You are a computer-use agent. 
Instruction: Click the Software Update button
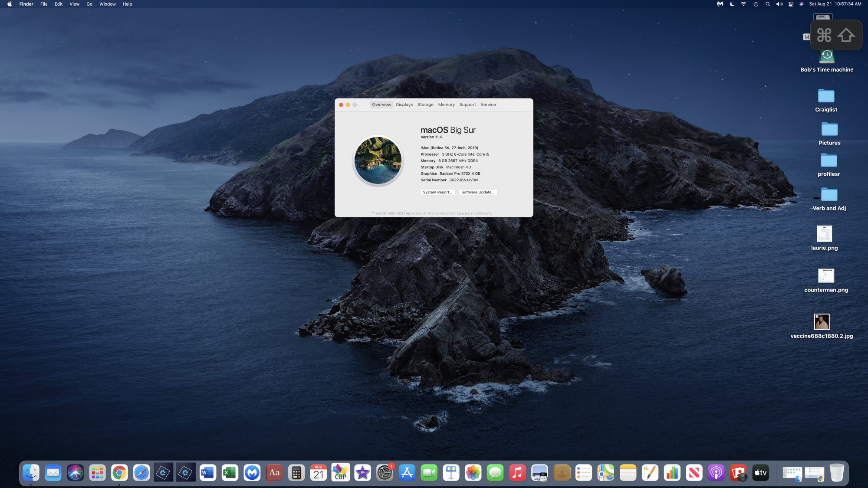(x=477, y=192)
